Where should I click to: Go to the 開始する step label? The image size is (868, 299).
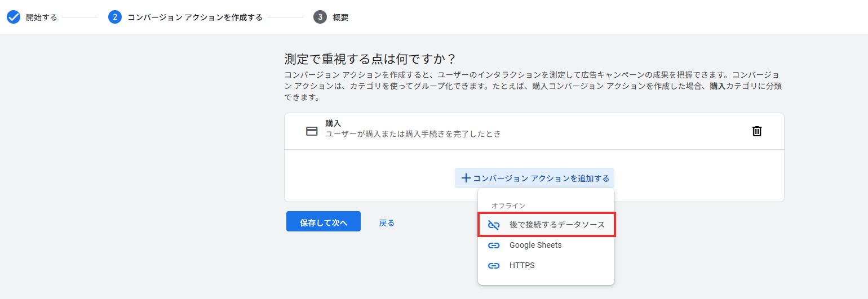[x=42, y=17]
